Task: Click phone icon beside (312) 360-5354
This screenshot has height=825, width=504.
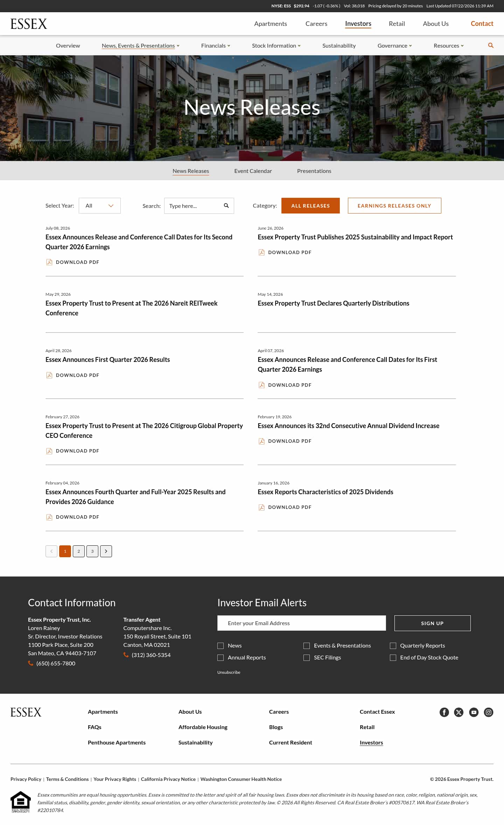Action: [126, 655]
